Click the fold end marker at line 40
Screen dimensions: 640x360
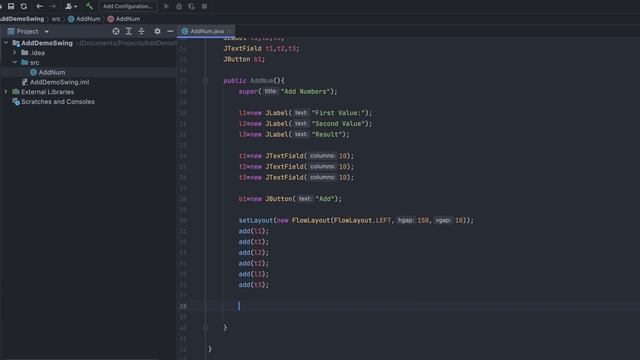tap(205, 327)
